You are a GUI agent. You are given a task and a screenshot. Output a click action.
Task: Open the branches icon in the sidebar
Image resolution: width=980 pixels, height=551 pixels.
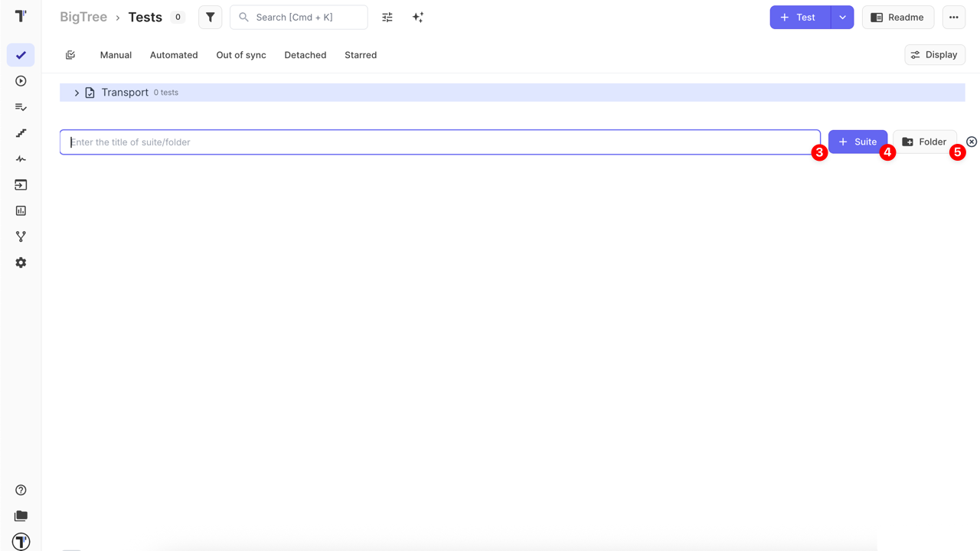(20, 236)
